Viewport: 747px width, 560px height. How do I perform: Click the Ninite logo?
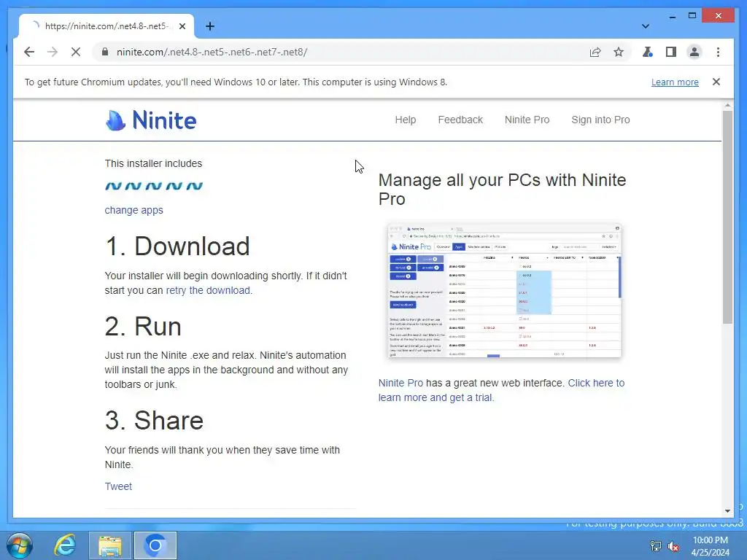click(150, 120)
